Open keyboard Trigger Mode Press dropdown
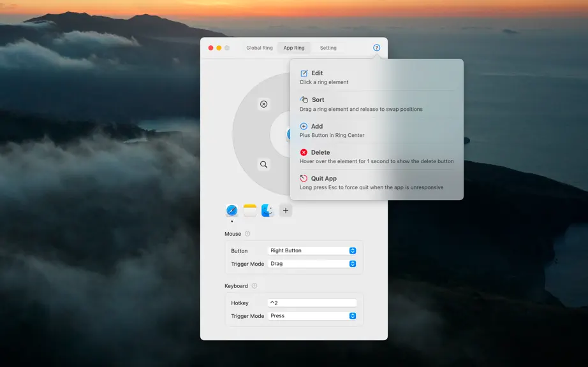Image resolution: width=588 pixels, height=367 pixels. pos(312,315)
